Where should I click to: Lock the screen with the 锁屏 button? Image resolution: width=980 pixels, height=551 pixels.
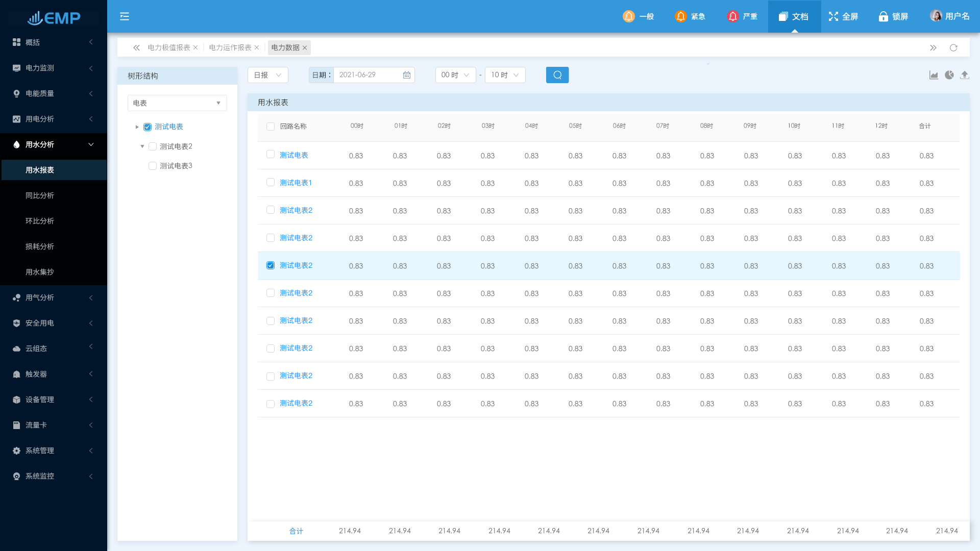(x=893, y=16)
